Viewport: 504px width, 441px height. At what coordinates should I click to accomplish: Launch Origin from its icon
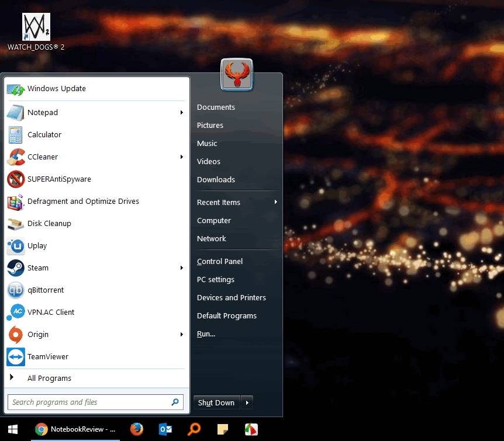coord(16,334)
